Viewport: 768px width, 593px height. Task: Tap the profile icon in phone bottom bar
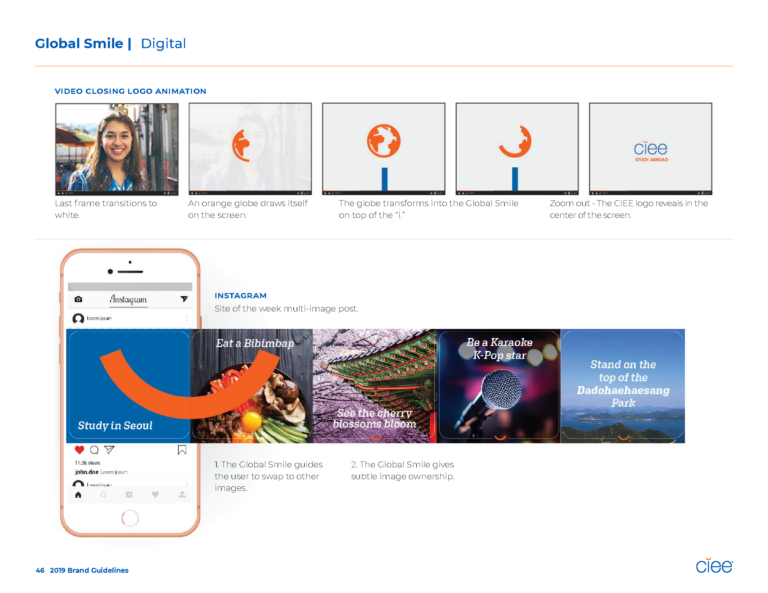coord(182,495)
